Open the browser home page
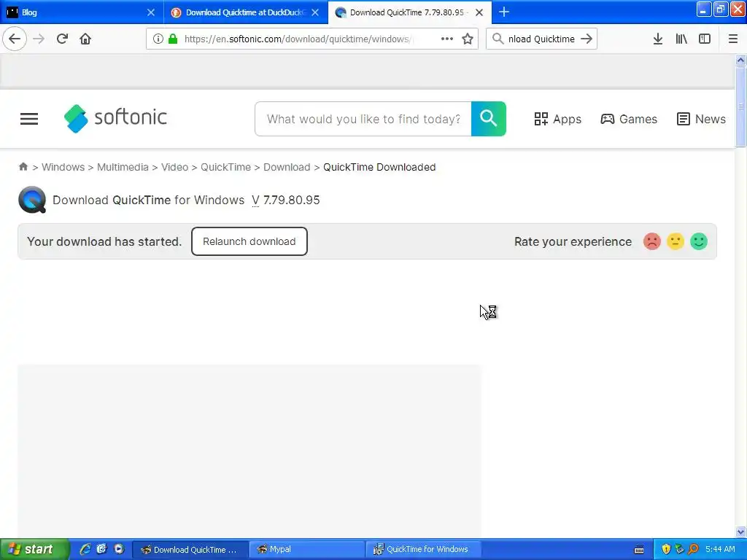This screenshot has height=560, width=747. [85, 39]
